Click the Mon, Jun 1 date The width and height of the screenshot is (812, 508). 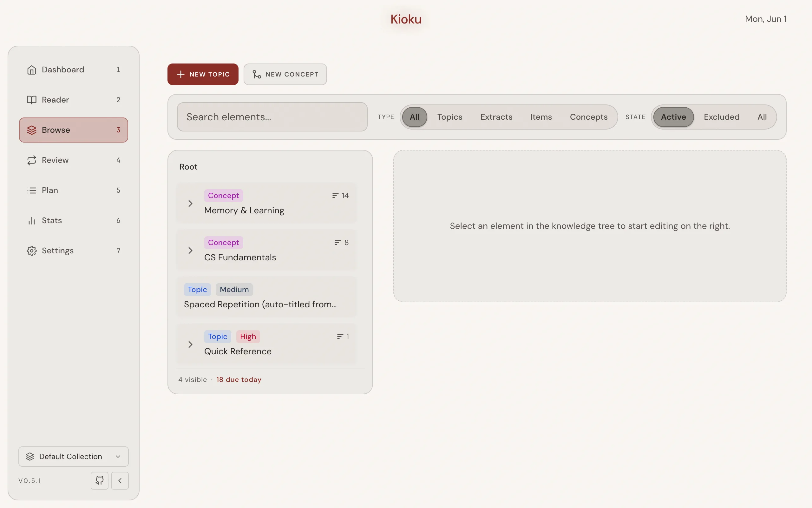(x=766, y=19)
